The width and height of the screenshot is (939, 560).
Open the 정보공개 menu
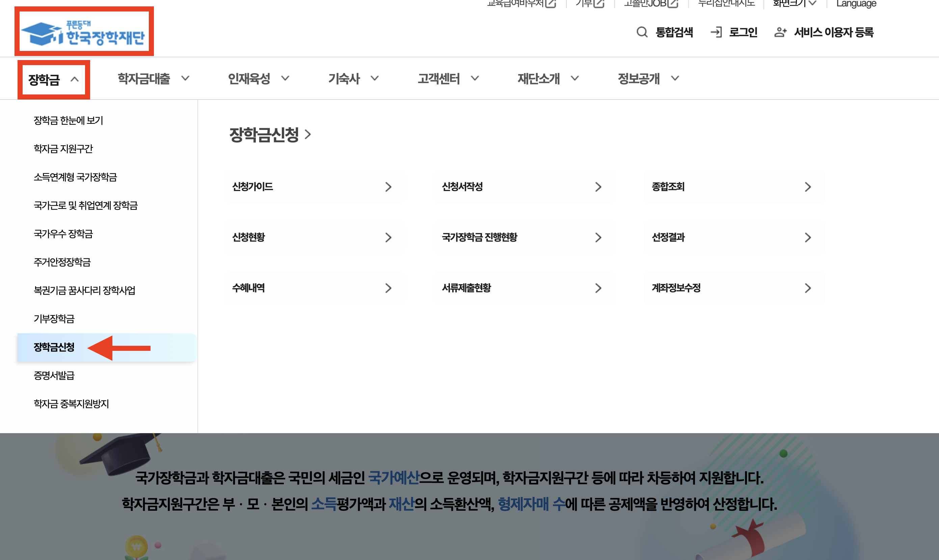tap(639, 79)
